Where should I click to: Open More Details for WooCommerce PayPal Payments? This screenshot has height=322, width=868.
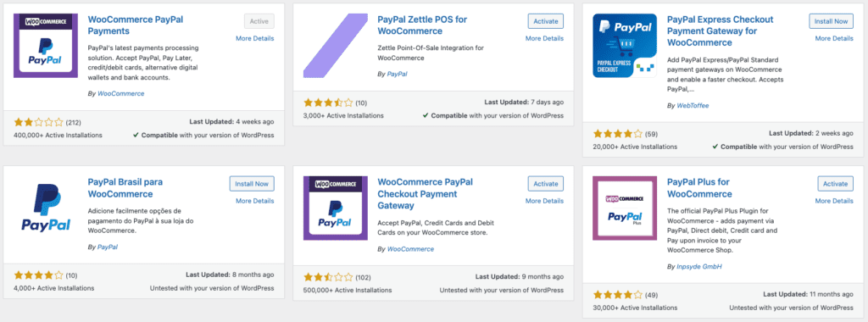(x=254, y=38)
